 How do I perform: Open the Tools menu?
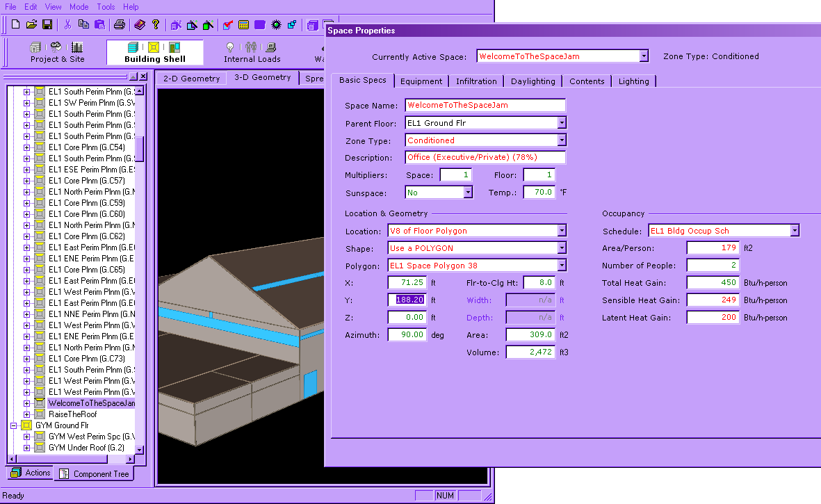click(106, 6)
